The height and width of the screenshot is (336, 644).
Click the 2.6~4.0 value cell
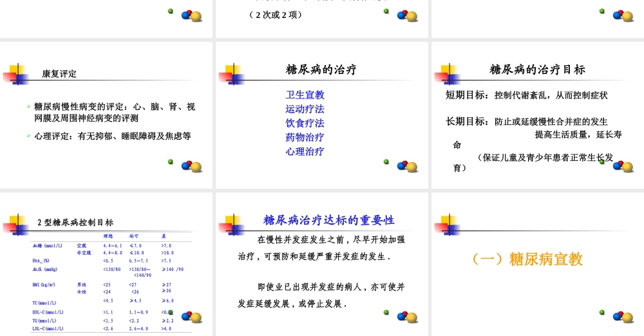coord(138,329)
